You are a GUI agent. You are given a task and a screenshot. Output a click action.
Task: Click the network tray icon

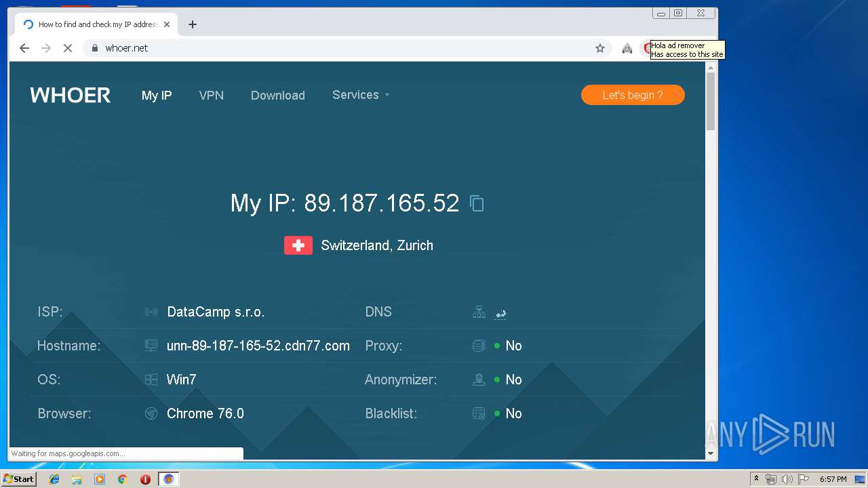[771, 479]
